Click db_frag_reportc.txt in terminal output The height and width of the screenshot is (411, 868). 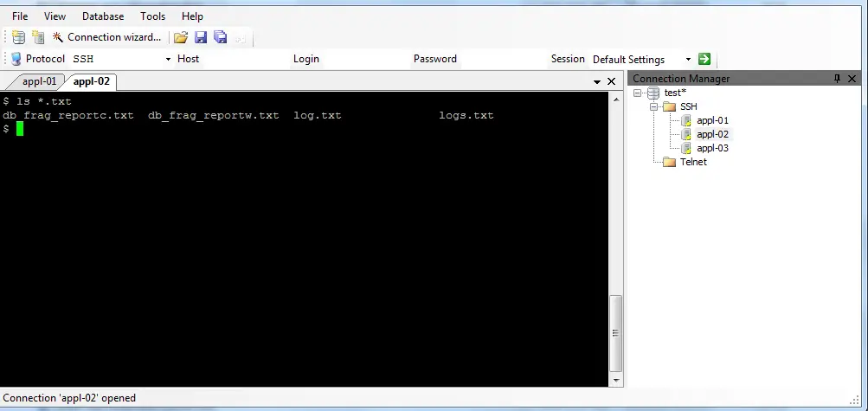68,116
